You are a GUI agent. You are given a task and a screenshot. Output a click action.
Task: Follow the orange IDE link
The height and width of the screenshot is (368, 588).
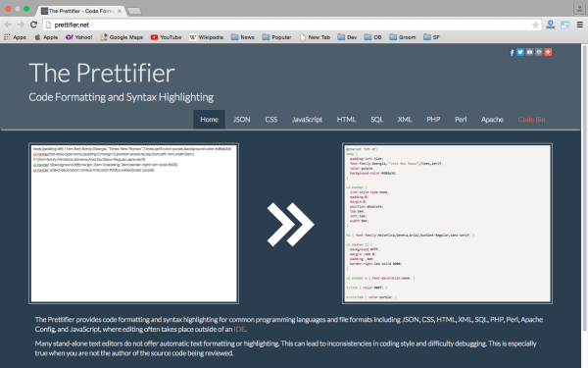pos(239,330)
